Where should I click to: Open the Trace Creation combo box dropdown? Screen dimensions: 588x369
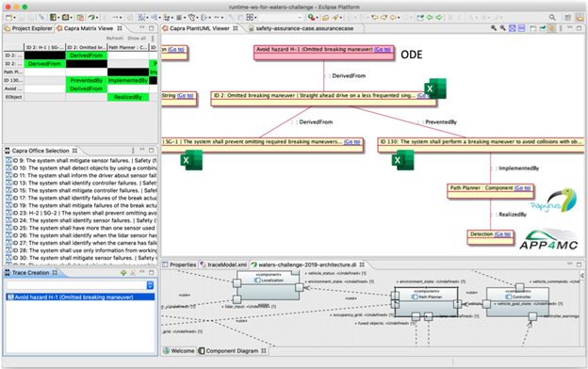click(150, 285)
